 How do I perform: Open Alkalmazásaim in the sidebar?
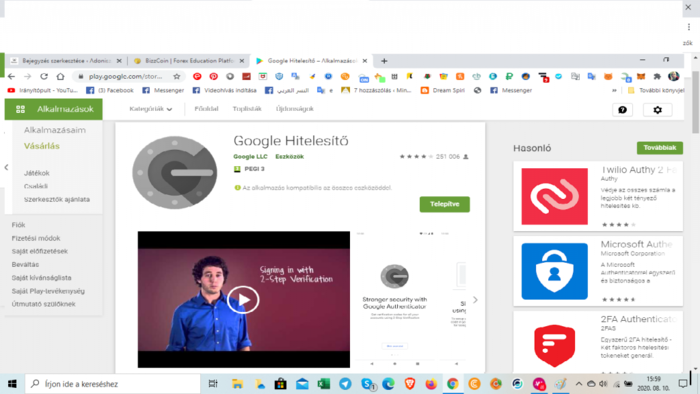(54, 130)
